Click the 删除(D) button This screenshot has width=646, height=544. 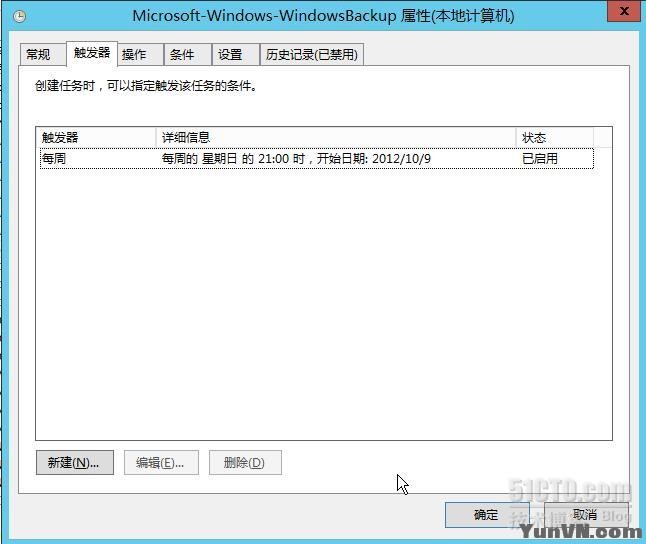point(245,462)
